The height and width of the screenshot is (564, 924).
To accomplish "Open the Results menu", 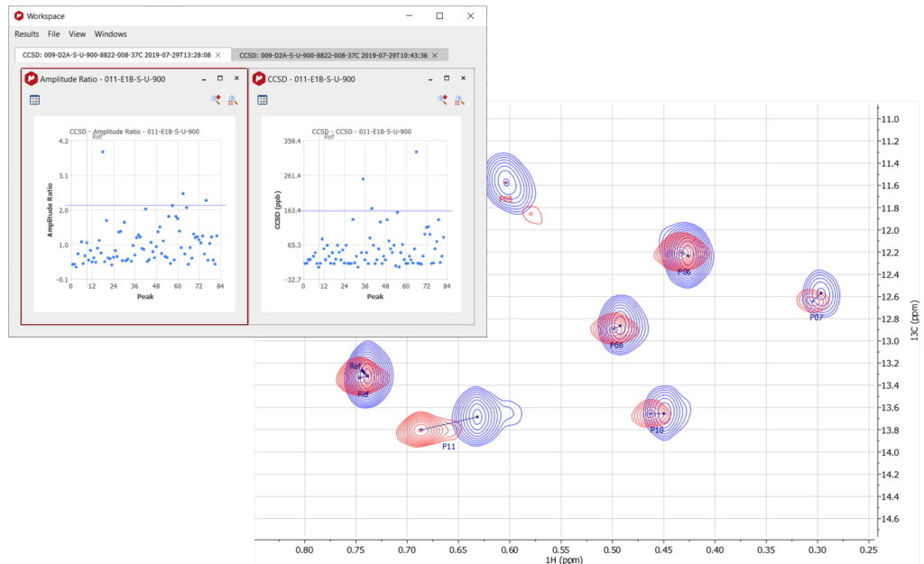I will pos(27,34).
